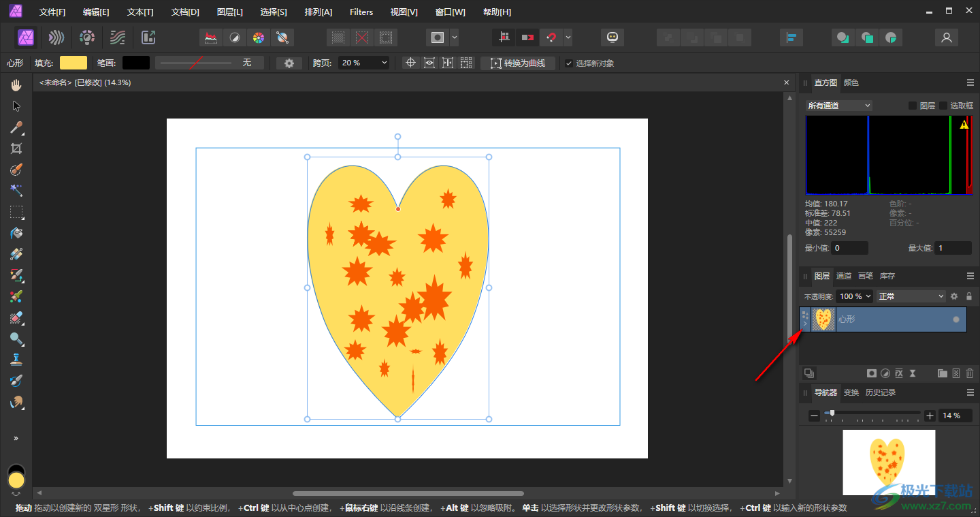Enable the 图层 checkbox in histogram

913,106
